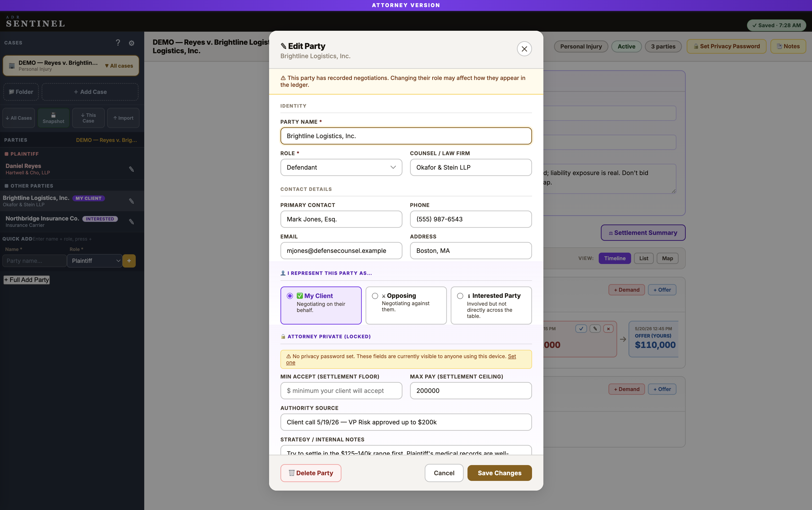Click the Add Case button
812x510 pixels.
pos(90,92)
